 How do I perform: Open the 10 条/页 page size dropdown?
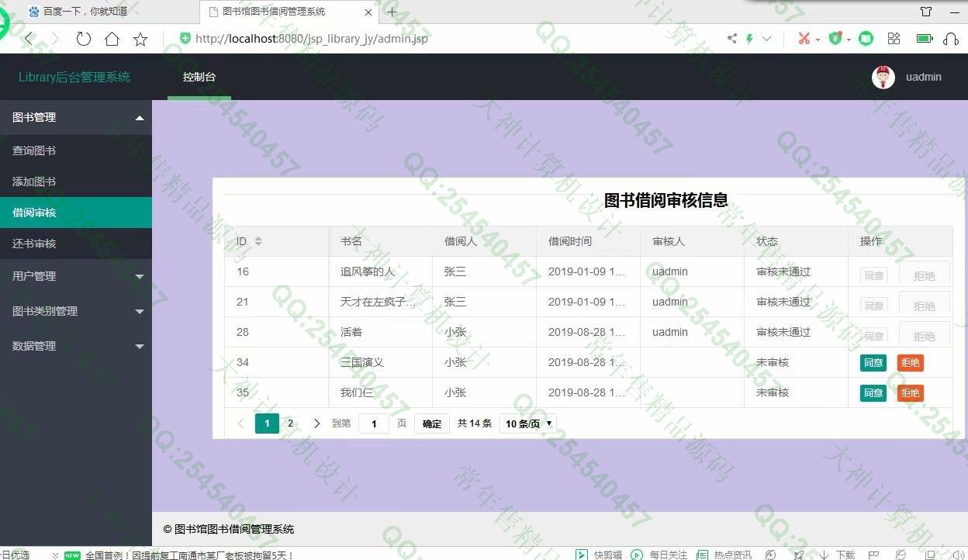529,423
